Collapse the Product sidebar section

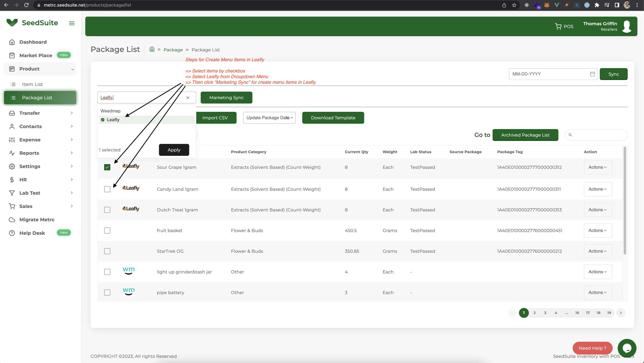[40, 69]
